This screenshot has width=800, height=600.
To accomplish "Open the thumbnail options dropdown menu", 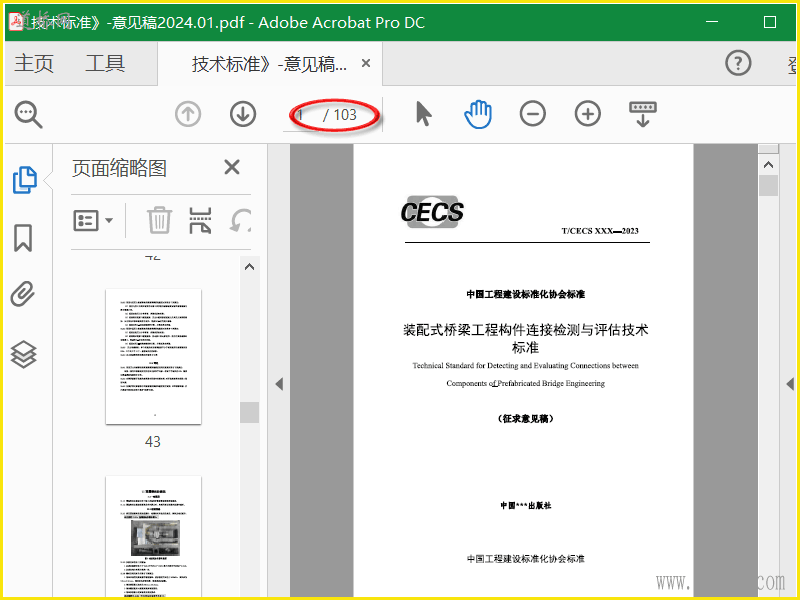I will pyautogui.click(x=93, y=220).
